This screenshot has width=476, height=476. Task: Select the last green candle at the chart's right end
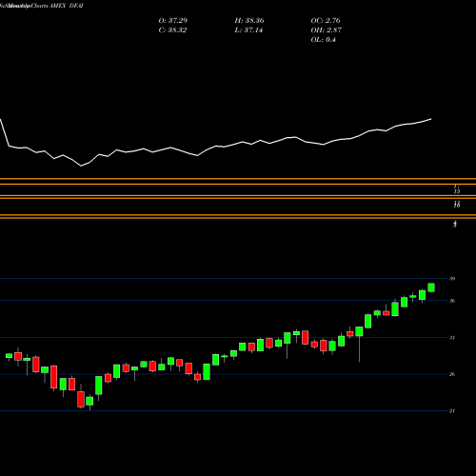(431, 288)
